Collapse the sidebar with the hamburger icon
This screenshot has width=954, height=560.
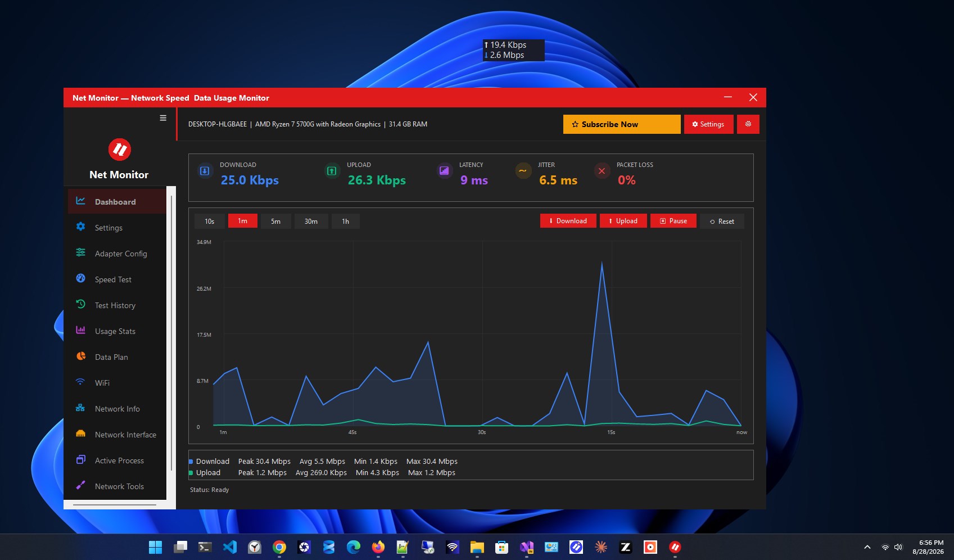[x=163, y=118]
